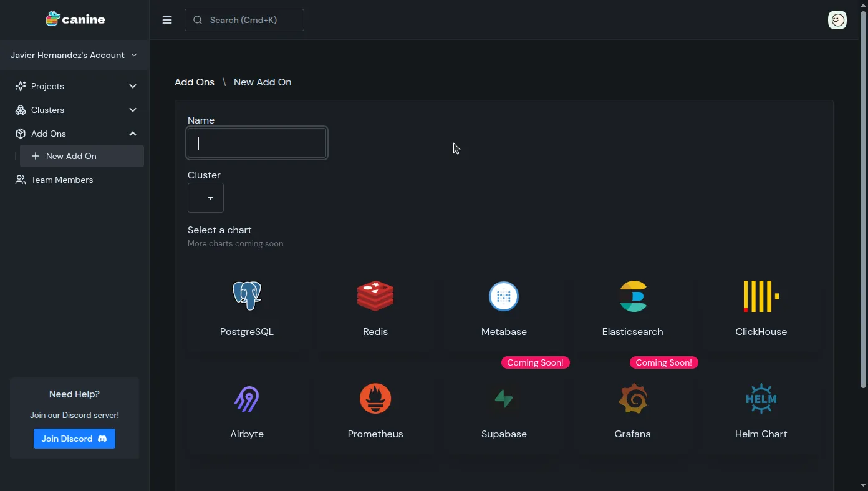Toggle the sidebar with the hamburger icon
This screenshot has height=491, width=868.
167,19
